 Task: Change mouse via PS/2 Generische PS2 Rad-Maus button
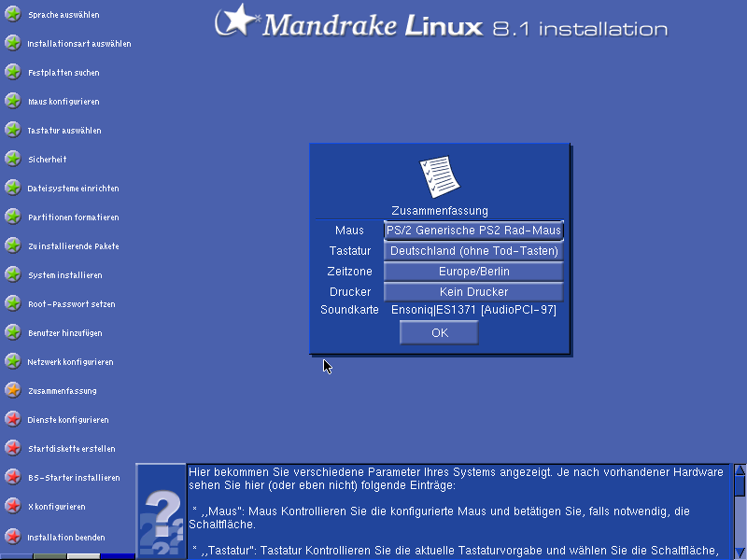tap(473, 231)
